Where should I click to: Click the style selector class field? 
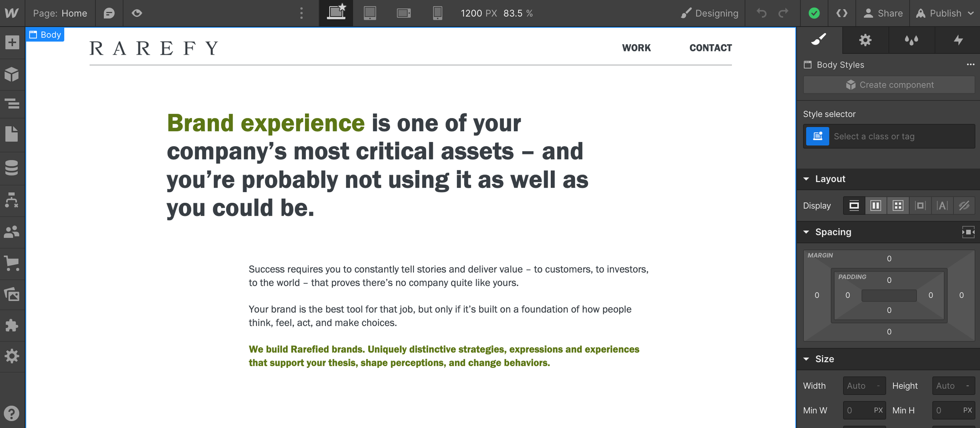click(x=902, y=137)
